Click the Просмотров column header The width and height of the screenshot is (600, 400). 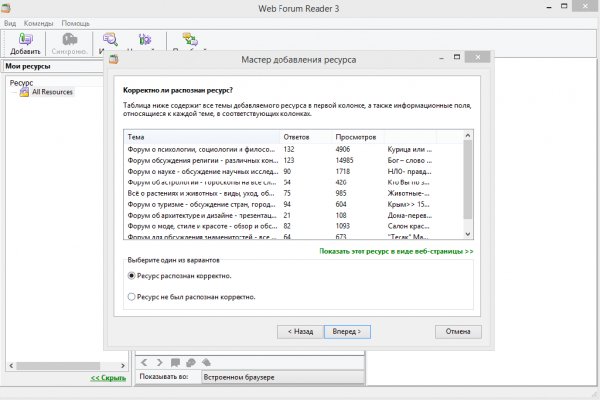[x=358, y=137]
